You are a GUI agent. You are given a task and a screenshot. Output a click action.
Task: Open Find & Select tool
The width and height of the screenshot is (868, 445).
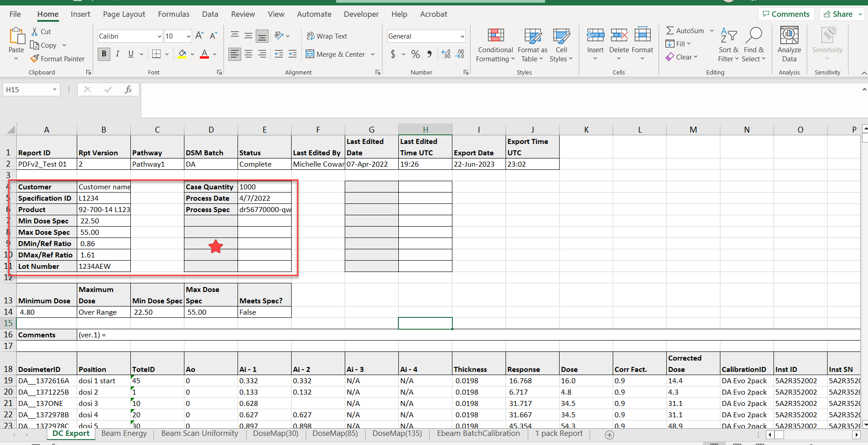[754, 45]
